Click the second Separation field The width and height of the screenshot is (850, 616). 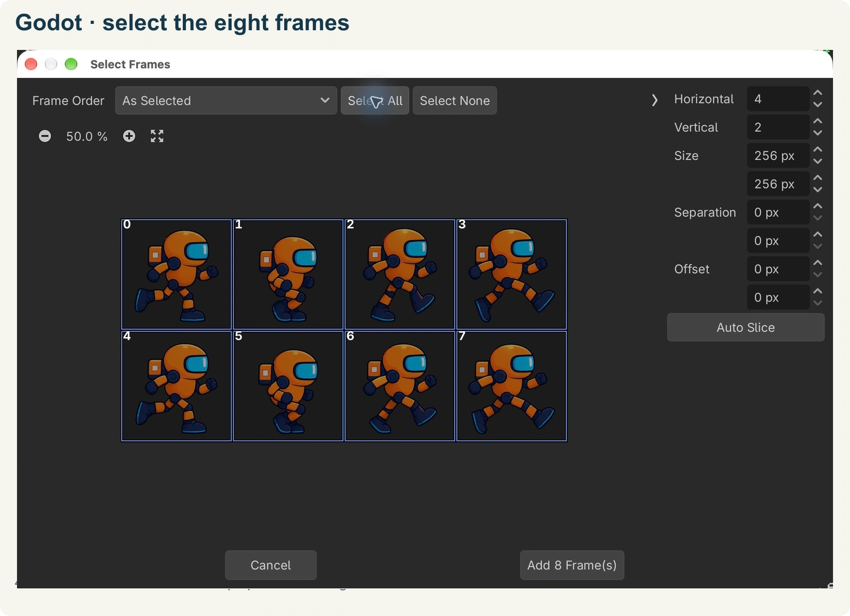coord(778,241)
